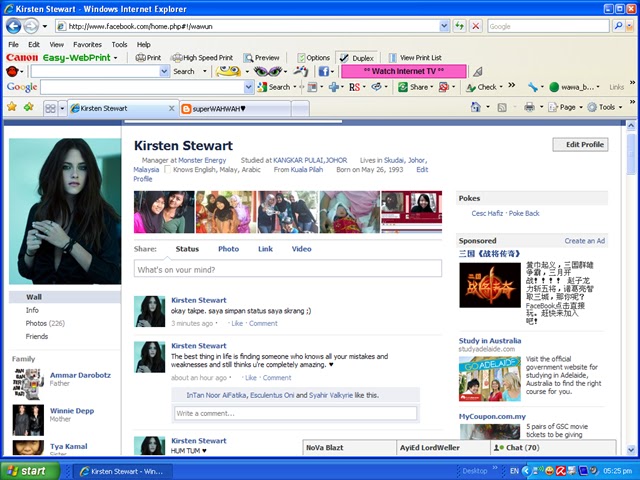Viewport: 640px width, 480px height.
Task: Click the Kirsten Stewart taskbar window button
Action: click(123, 471)
